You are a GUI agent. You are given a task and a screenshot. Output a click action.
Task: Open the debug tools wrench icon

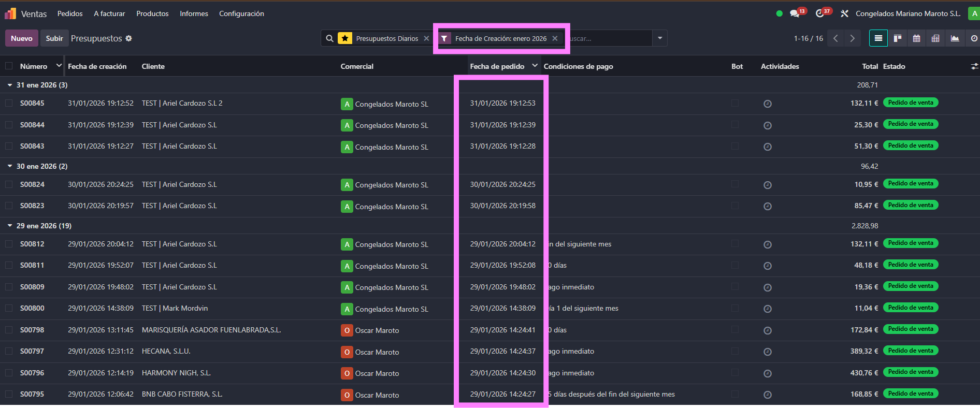click(844, 14)
